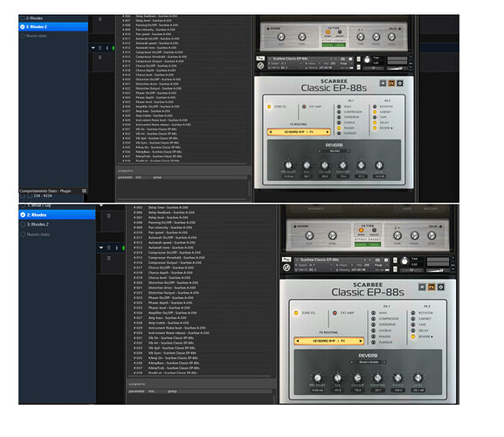Click FX routing right arrow in lower screenshot
Screen dimensions: 504x437
coord(361,341)
